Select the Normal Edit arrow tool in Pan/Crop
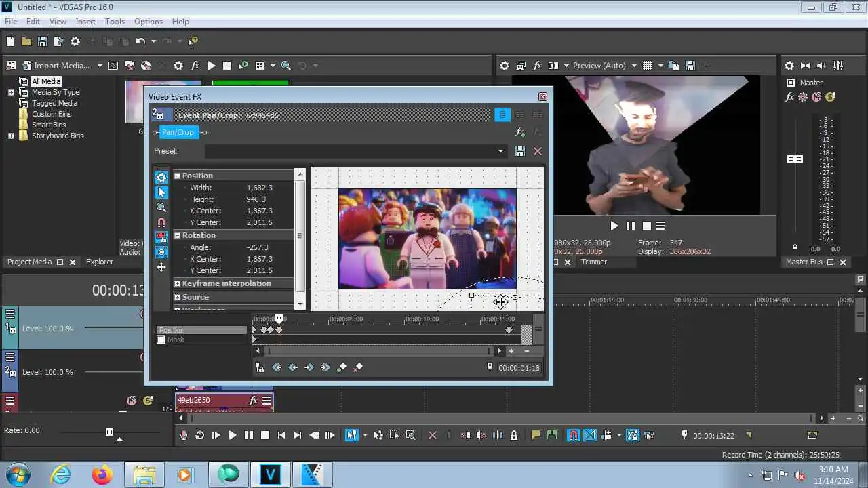Screen dimensions: 868x488 [161, 192]
